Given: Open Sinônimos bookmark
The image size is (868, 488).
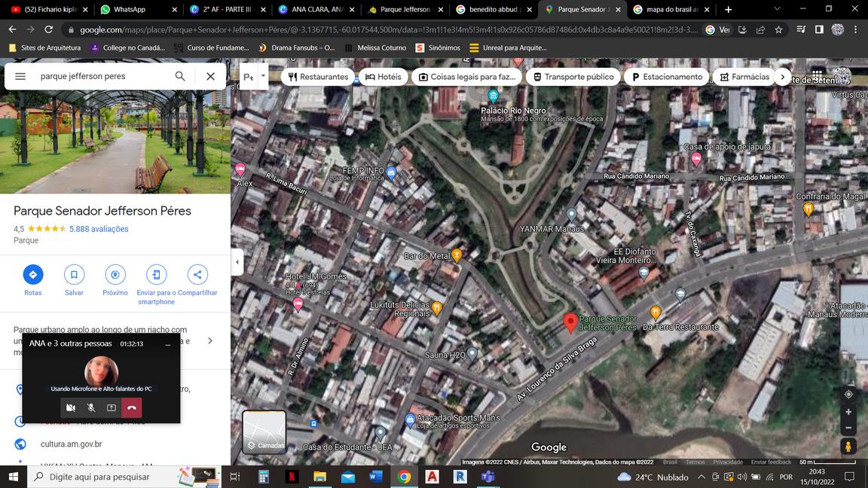Looking at the screenshot, I should click(x=438, y=47).
